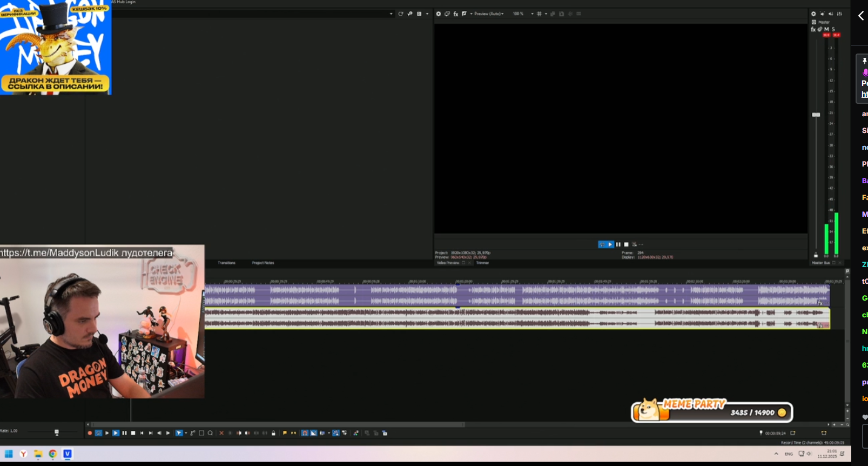This screenshot has width=868, height=466.
Task: Select the purple audio event on the top track
Action: (516, 295)
